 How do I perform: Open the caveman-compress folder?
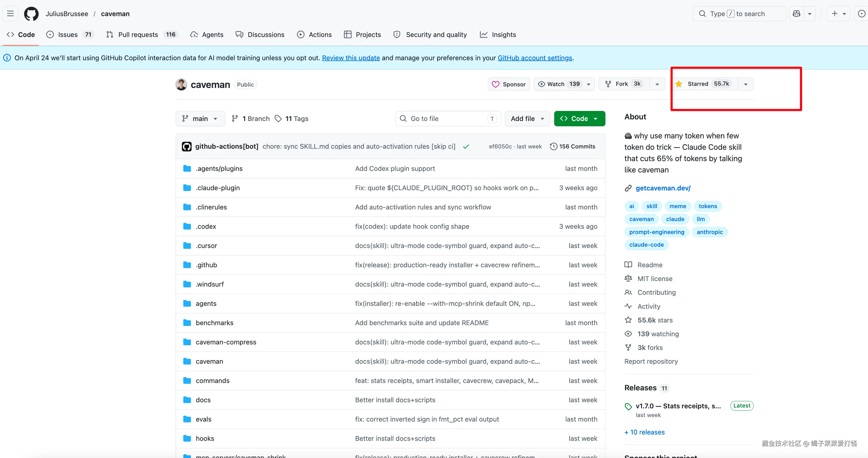pos(226,342)
